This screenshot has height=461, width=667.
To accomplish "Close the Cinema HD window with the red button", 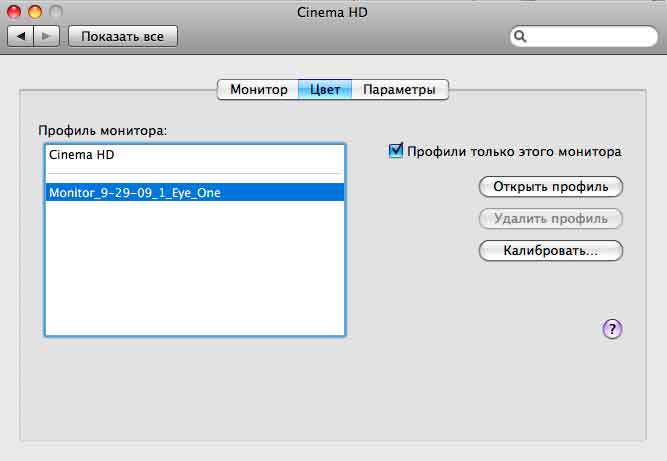I will (14, 11).
